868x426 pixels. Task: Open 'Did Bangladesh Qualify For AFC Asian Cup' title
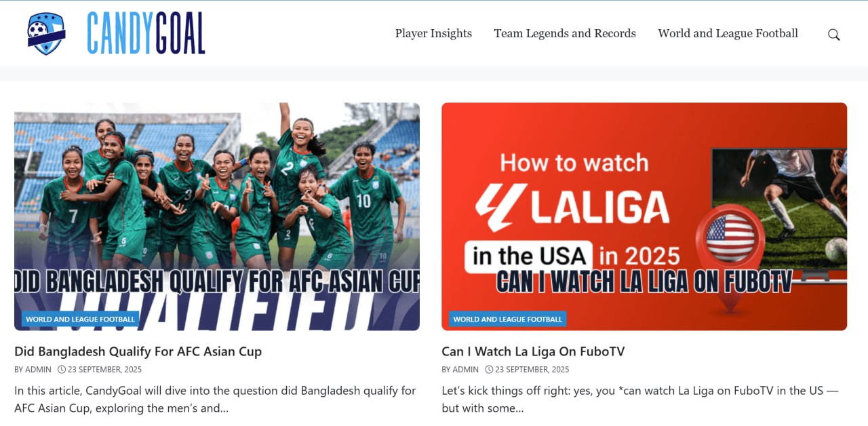point(138,351)
